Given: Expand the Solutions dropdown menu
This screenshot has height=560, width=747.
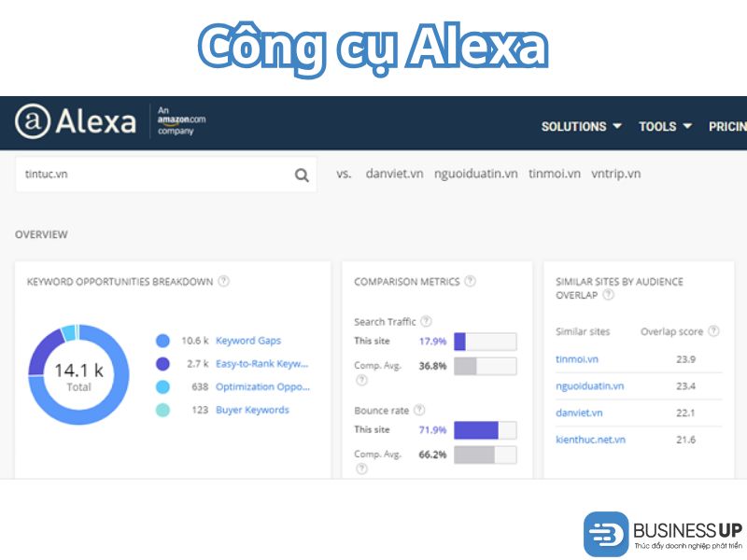Looking at the screenshot, I should coord(581,127).
